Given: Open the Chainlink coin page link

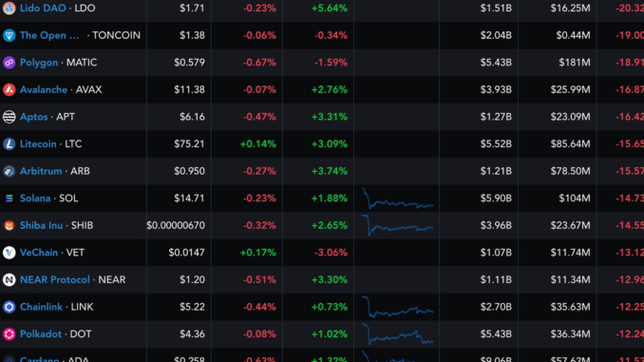Looking at the screenshot, I should pos(41,307).
